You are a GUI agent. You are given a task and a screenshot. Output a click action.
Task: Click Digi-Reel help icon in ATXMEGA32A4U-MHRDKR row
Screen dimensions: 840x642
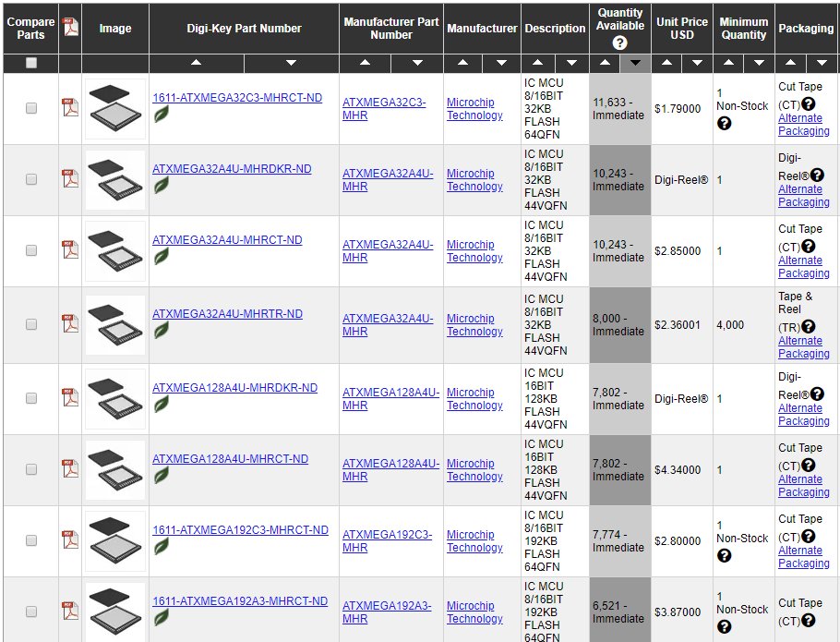point(817,175)
